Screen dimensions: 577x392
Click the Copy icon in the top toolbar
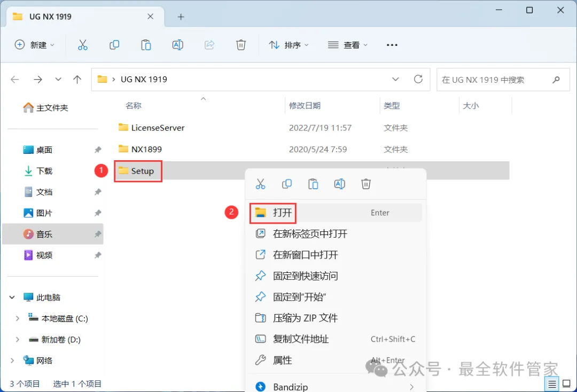coord(114,45)
